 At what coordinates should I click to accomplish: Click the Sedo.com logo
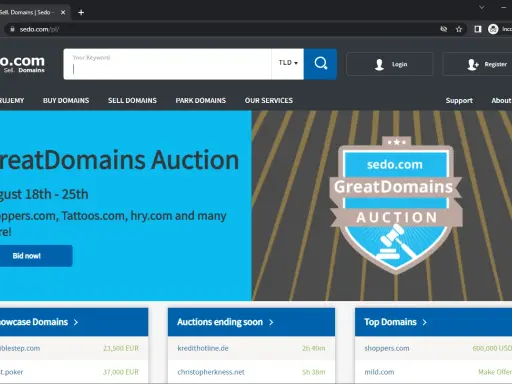point(22,64)
